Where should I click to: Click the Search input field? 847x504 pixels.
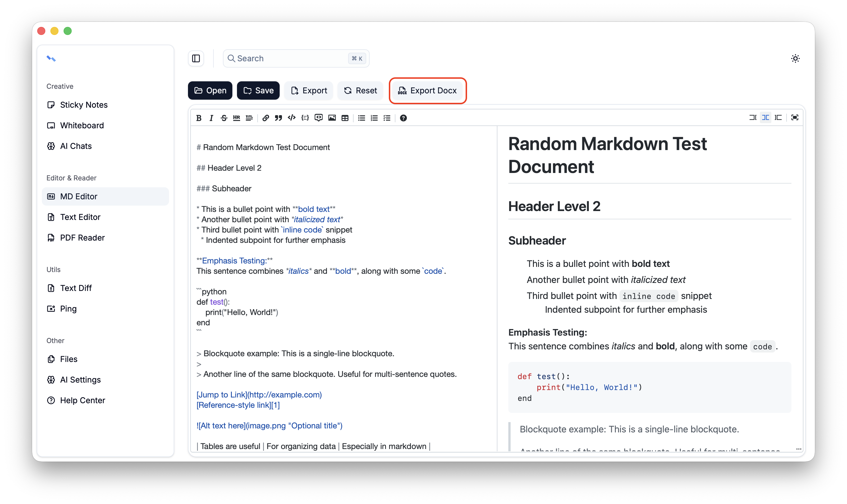(292, 58)
